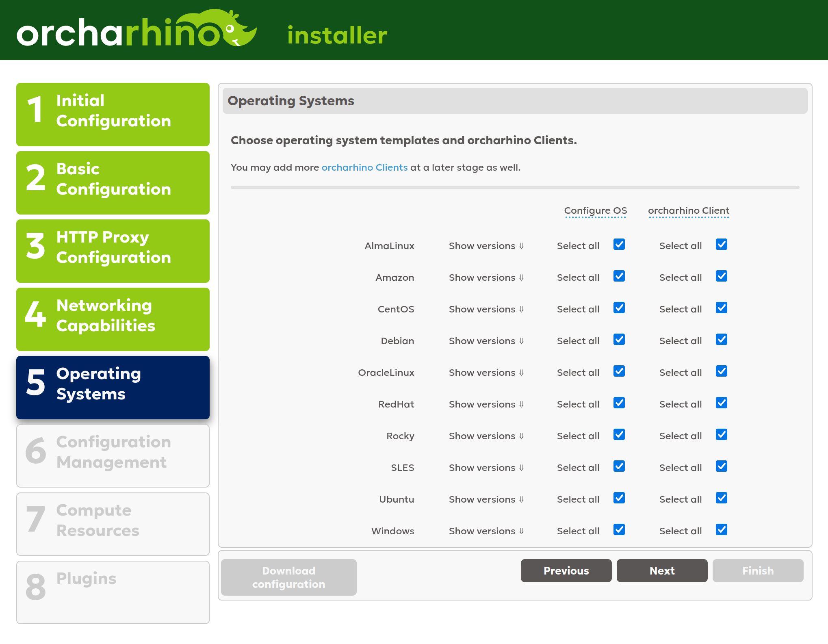
Task: Click the Next button
Action: [x=662, y=570]
